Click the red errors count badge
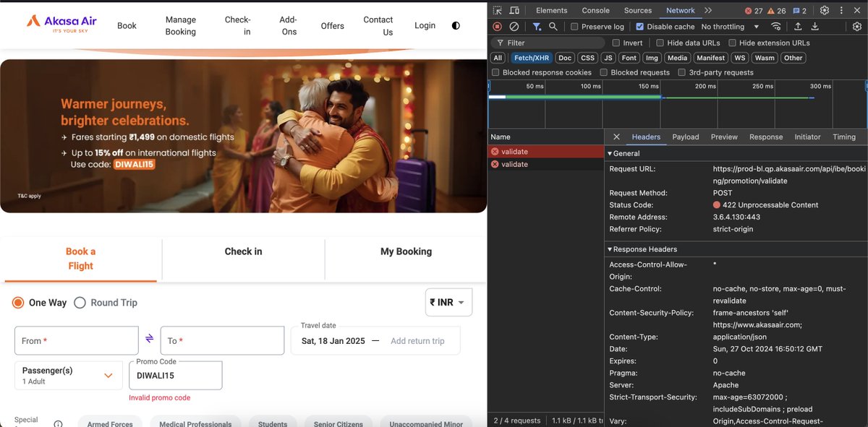 click(x=754, y=11)
